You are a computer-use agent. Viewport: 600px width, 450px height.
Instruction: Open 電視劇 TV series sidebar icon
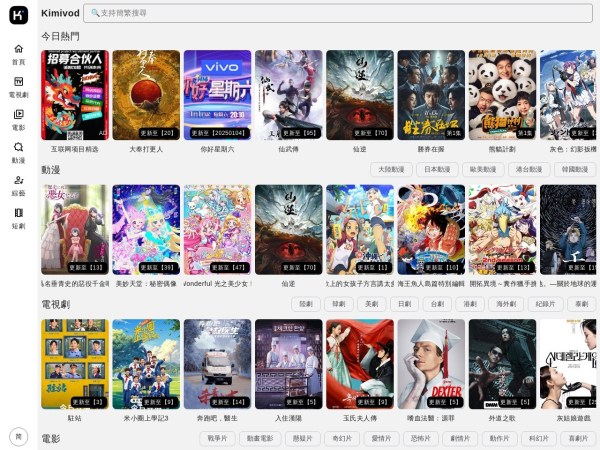[x=18, y=86]
